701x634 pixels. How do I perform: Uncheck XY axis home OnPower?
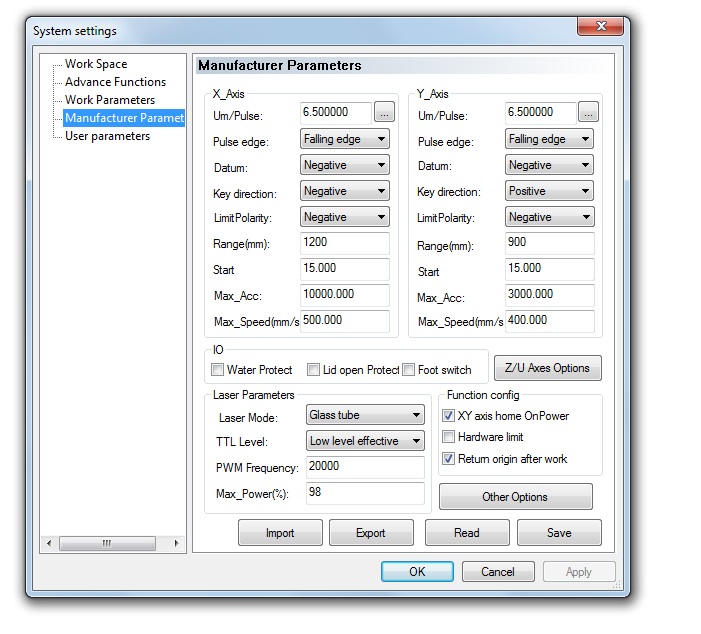(449, 415)
